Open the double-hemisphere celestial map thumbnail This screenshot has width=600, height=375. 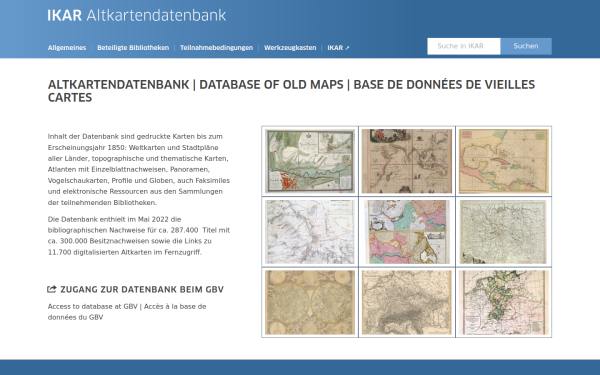pos(310,303)
